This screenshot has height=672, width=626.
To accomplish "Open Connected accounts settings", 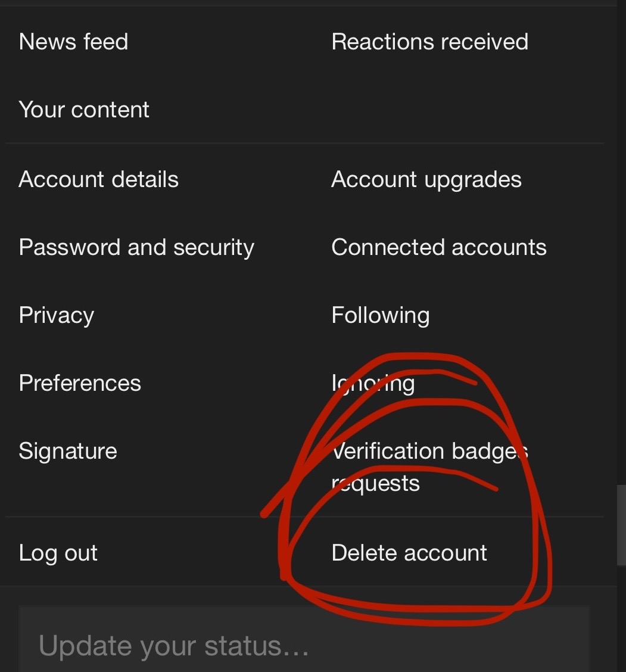I will [438, 247].
